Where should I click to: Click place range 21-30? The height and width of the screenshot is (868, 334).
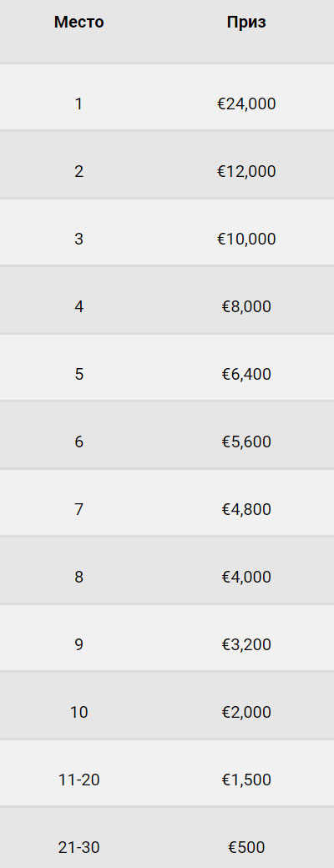[78, 847]
